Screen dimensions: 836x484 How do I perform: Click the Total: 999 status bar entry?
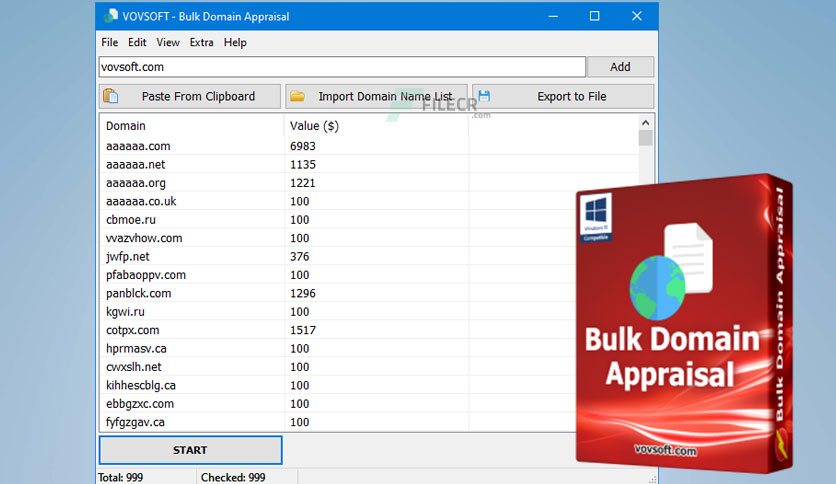tap(120, 477)
